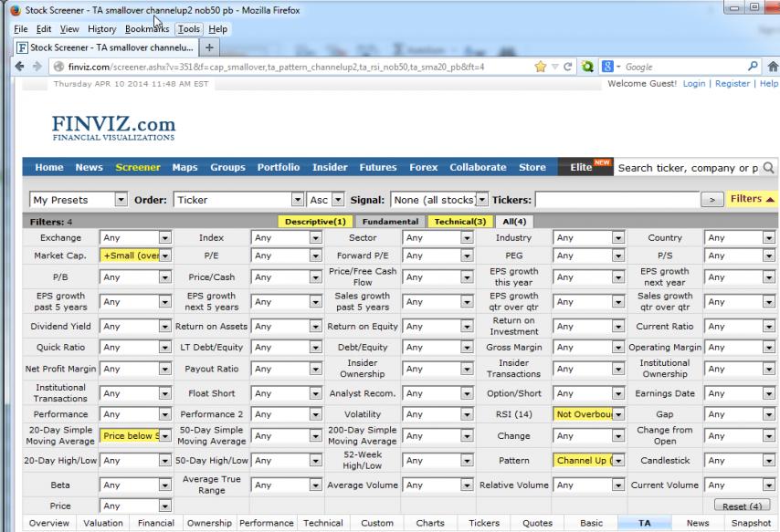The height and width of the screenshot is (532, 780).
Task: Open the Asc sort direction dropdown
Action: pos(325,200)
